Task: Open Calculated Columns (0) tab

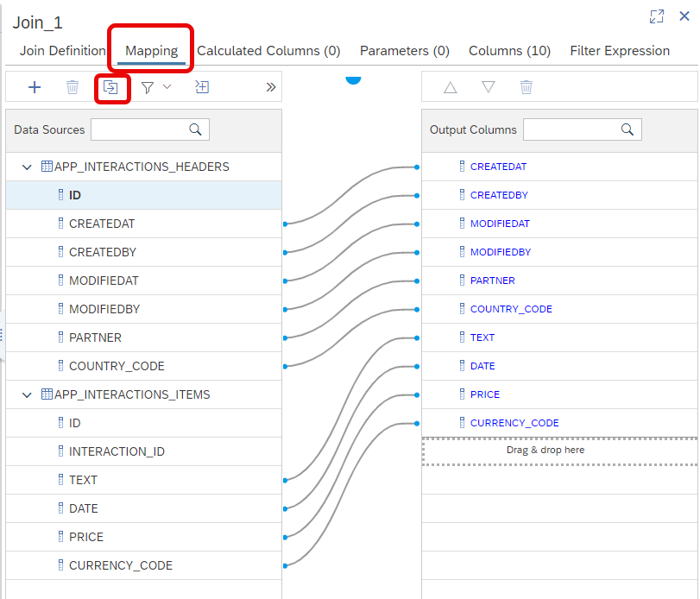Action: tap(268, 51)
